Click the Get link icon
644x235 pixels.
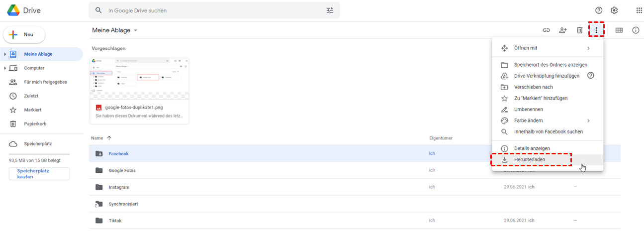[x=546, y=30]
